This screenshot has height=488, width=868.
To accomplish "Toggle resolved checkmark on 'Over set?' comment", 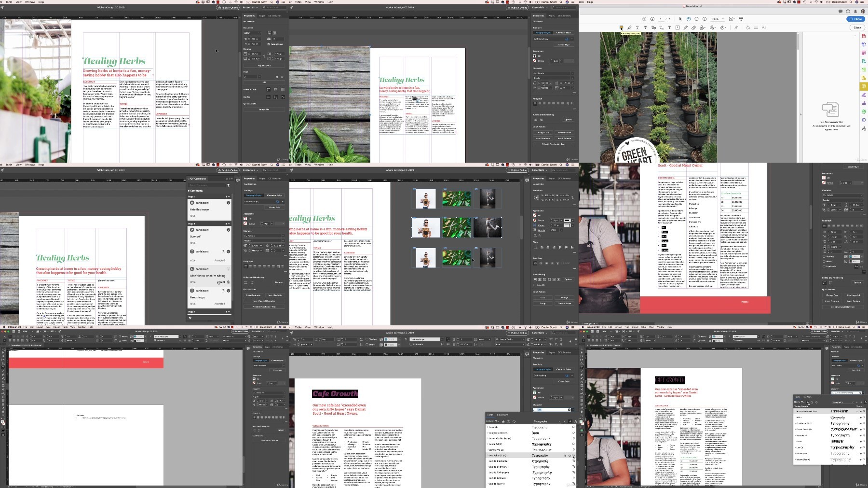I will click(x=228, y=230).
